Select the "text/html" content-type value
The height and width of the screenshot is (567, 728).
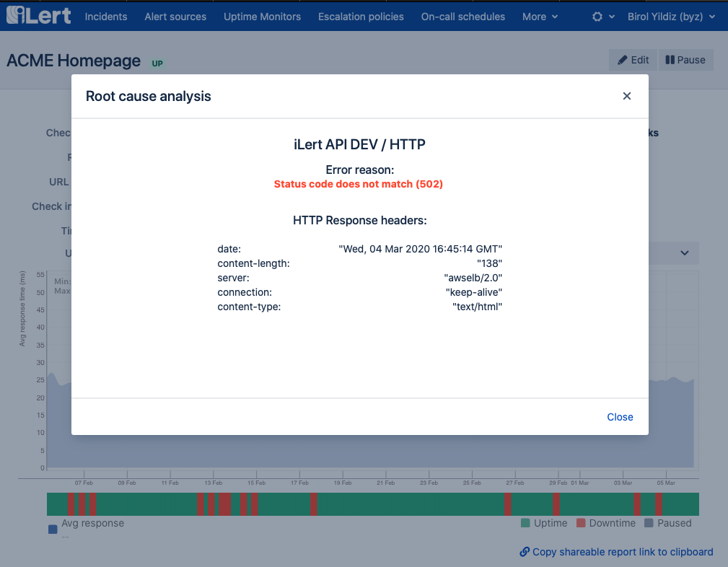point(478,307)
